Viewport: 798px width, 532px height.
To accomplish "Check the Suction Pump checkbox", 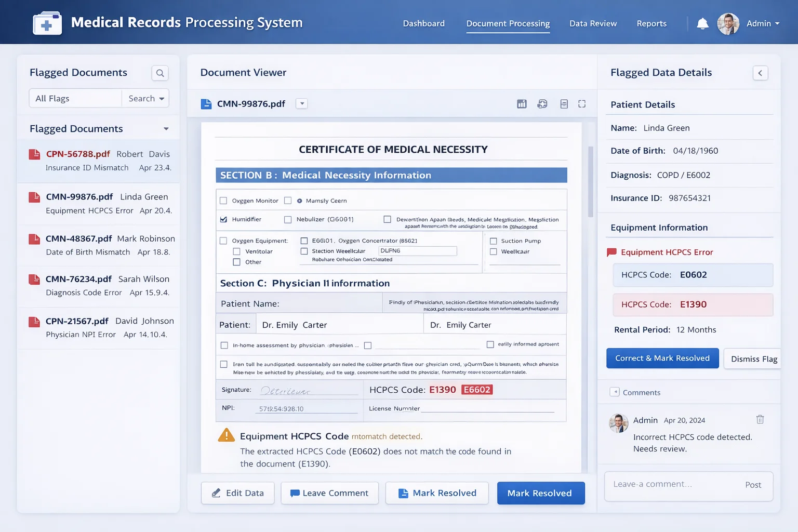I will pos(494,241).
